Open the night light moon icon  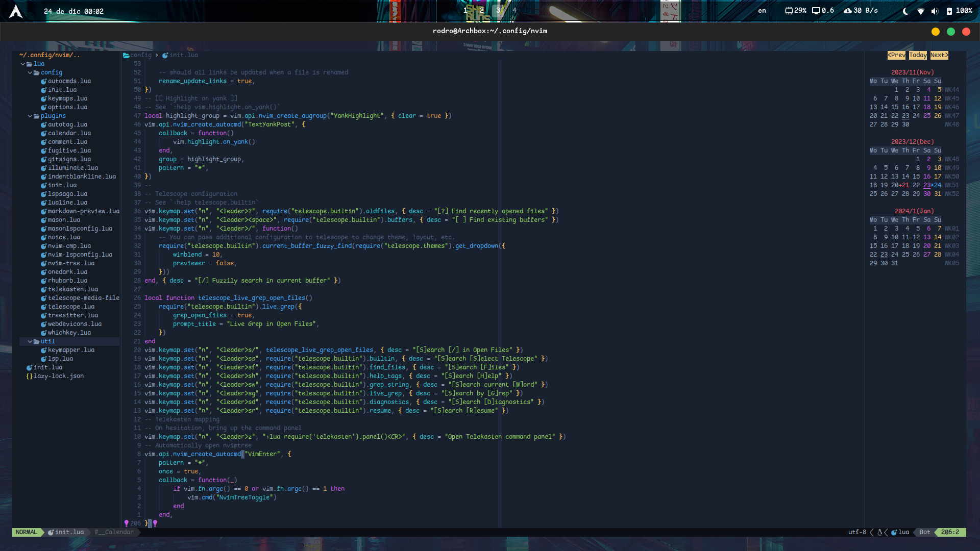point(905,11)
